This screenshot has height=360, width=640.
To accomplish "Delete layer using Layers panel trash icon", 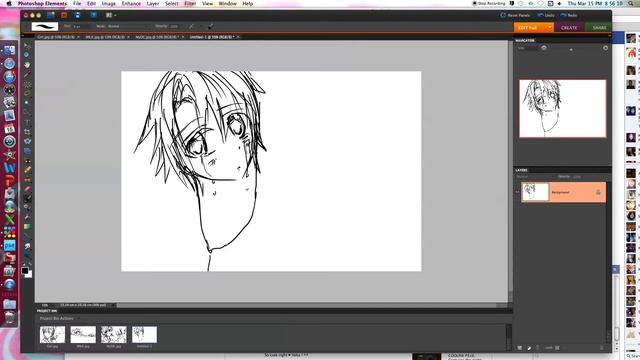I will tap(602, 348).
